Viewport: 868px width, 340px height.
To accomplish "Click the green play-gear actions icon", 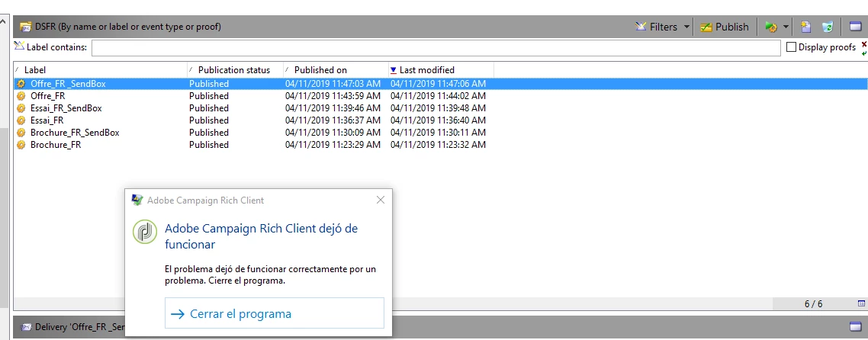I will click(771, 27).
